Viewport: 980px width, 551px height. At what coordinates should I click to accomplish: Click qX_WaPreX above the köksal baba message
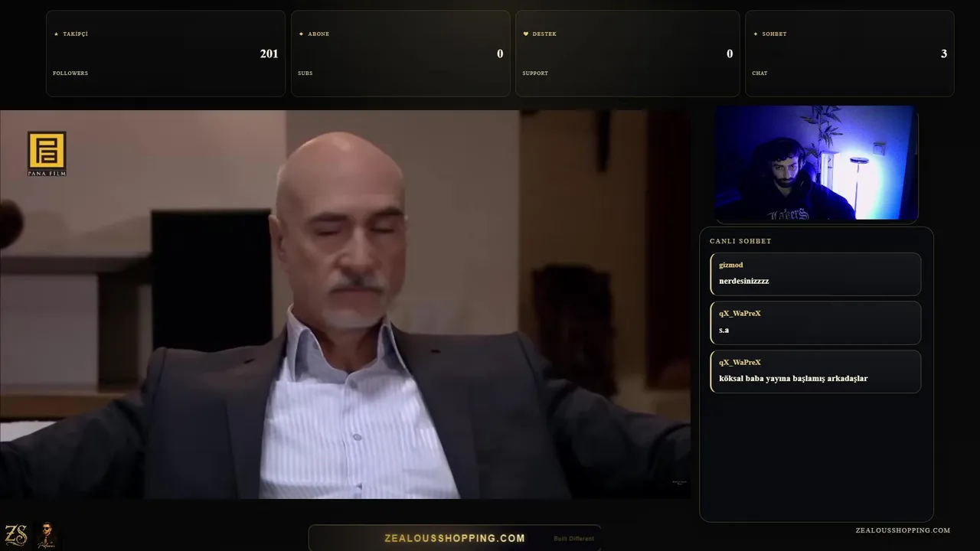point(740,363)
